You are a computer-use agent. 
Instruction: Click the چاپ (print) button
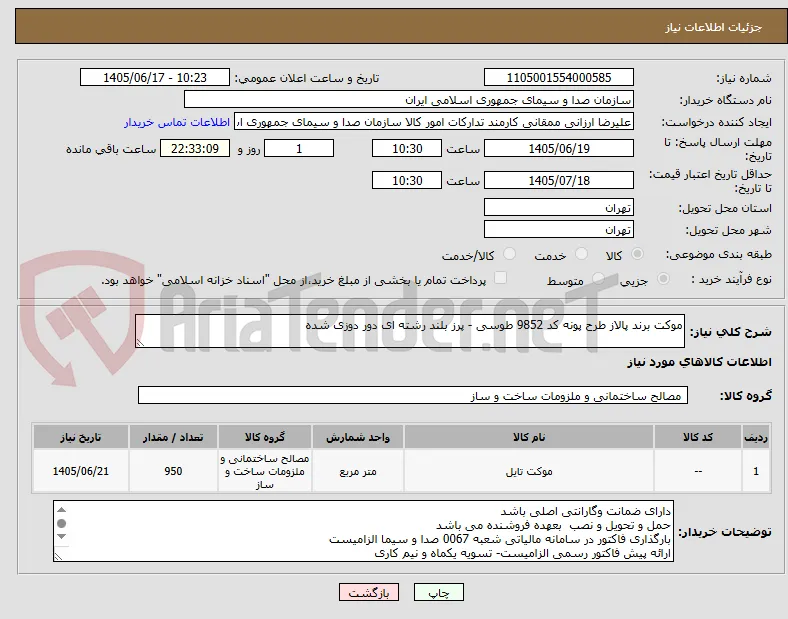[438, 592]
